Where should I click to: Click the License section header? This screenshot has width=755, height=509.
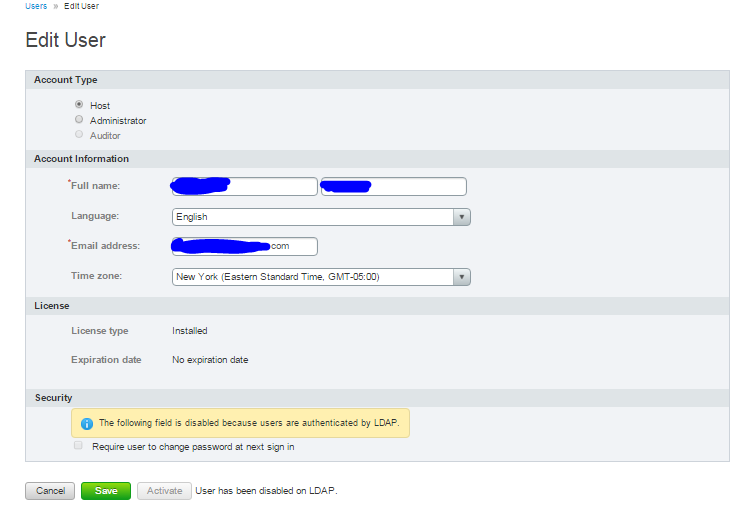(51, 305)
